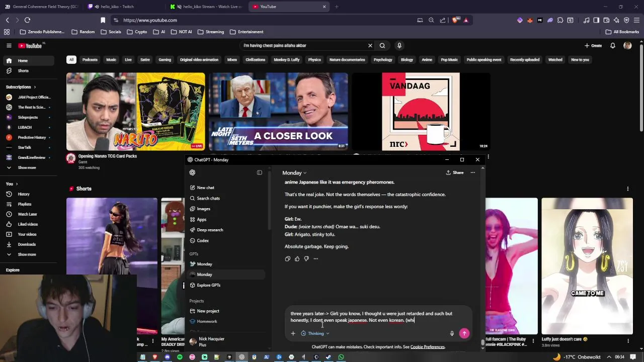
Task: Toggle browser sidebar panel icon
Action: click(x=596, y=20)
